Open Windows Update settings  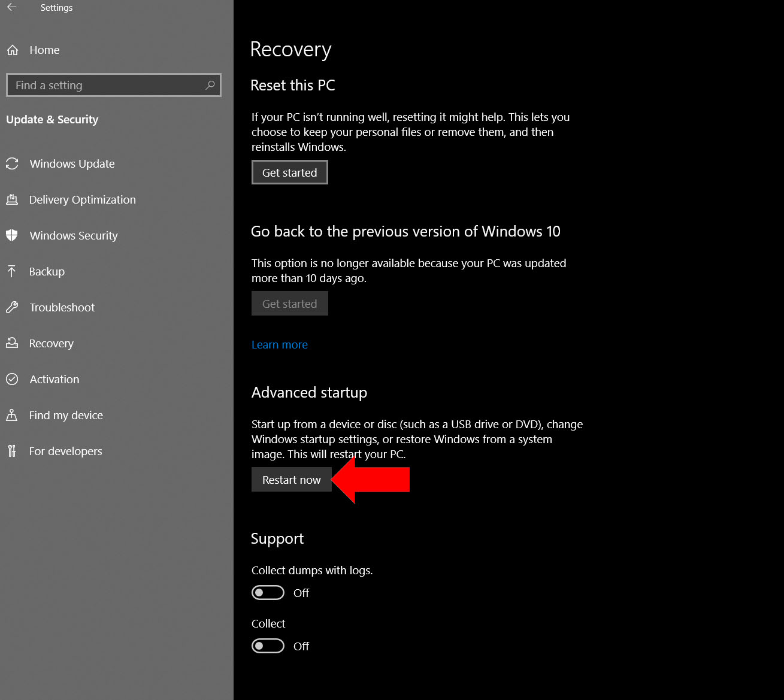coord(72,163)
